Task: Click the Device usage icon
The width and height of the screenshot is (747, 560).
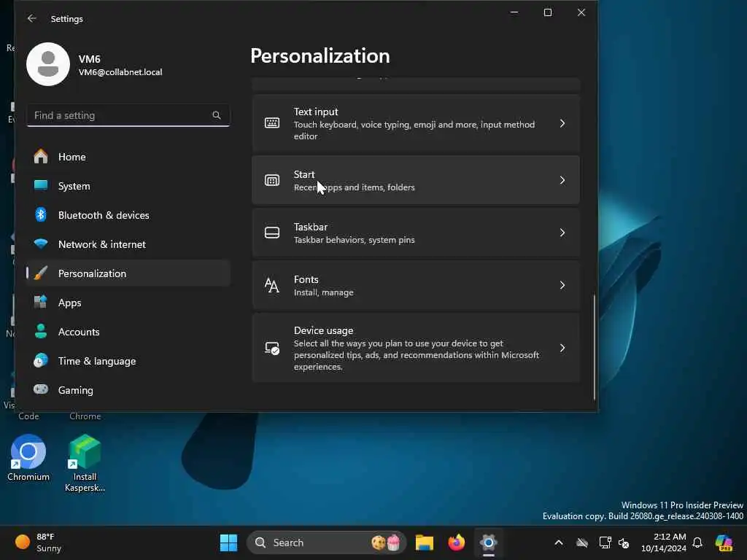Action: (x=272, y=348)
